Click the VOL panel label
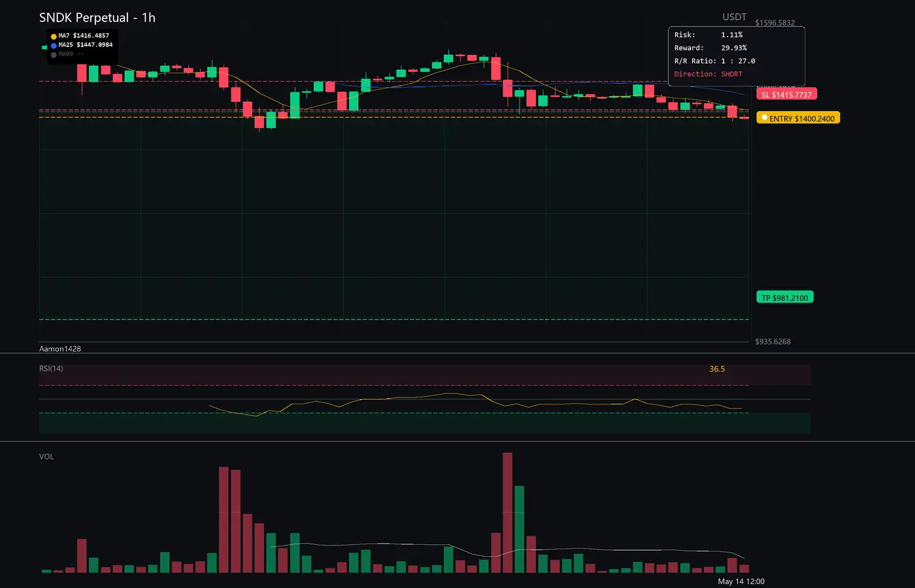915x588 pixels. [x=46, y=457]
